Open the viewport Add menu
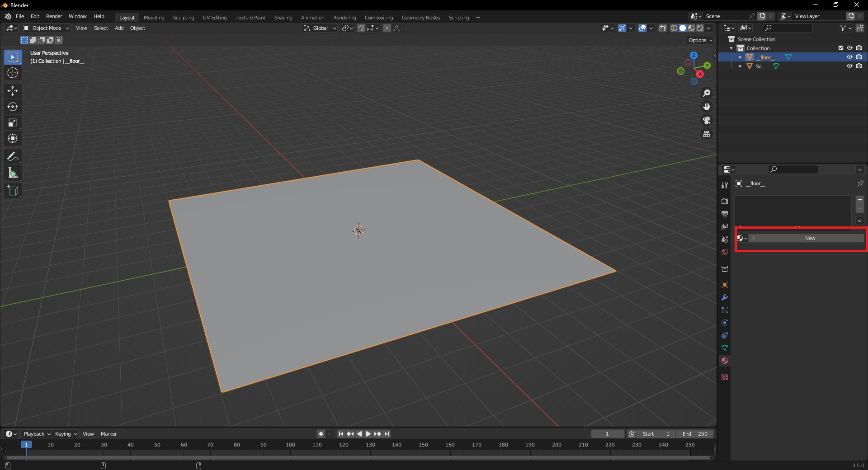 119,28
